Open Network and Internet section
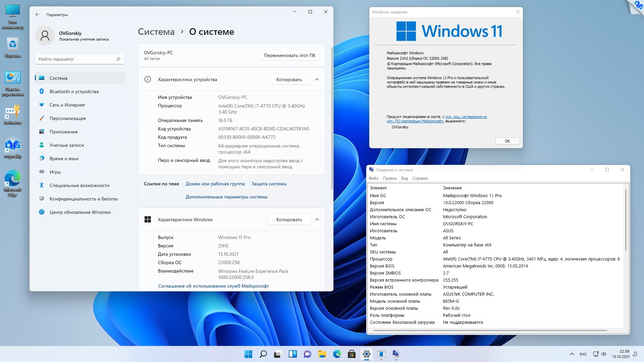 click(67, 105)
